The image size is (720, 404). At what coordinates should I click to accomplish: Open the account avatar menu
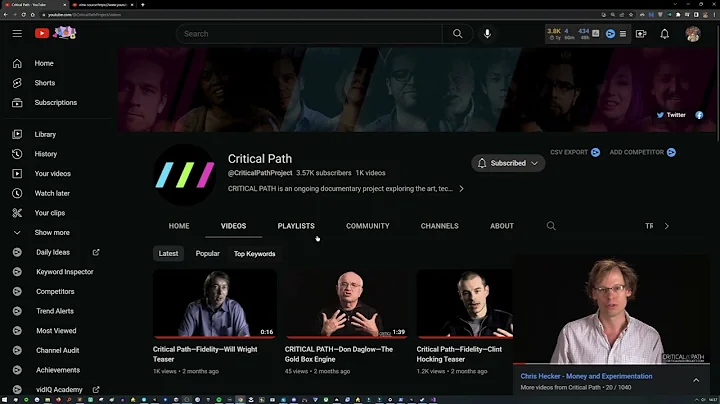click(693, 34)
